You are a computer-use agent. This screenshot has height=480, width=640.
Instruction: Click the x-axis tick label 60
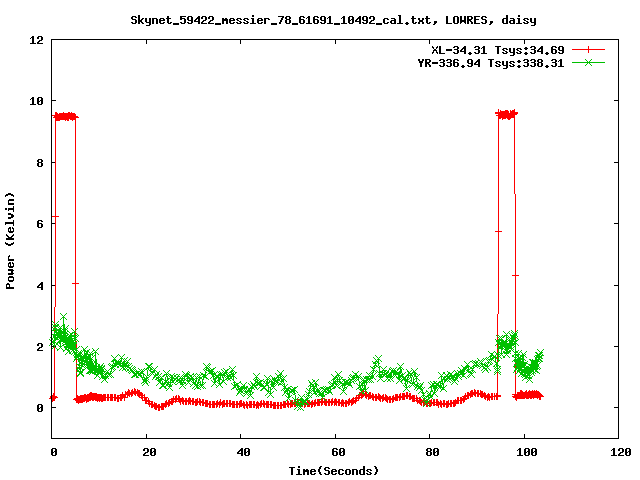tap(338, 452)
